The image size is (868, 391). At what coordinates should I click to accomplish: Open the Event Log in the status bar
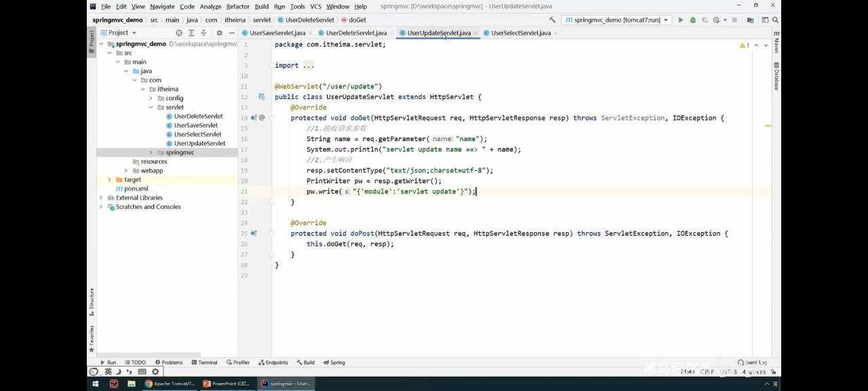click(x=753, y=362)
